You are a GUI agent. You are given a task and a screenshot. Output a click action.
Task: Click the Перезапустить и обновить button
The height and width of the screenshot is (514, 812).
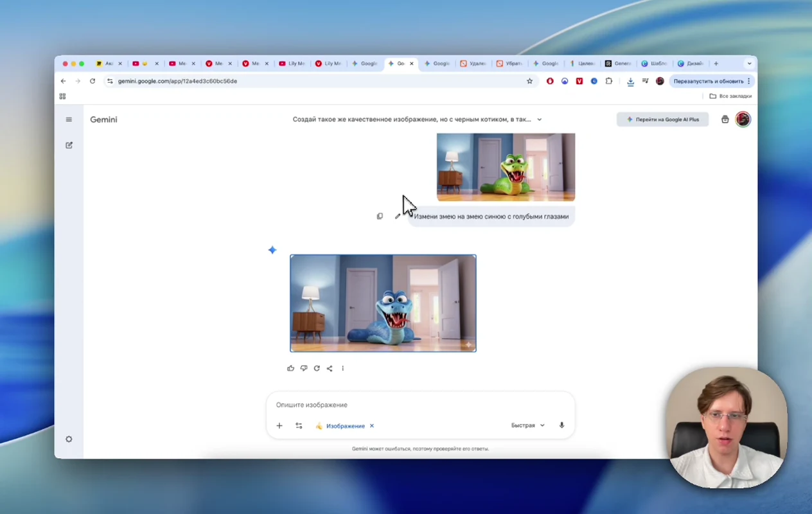[711, 81]
